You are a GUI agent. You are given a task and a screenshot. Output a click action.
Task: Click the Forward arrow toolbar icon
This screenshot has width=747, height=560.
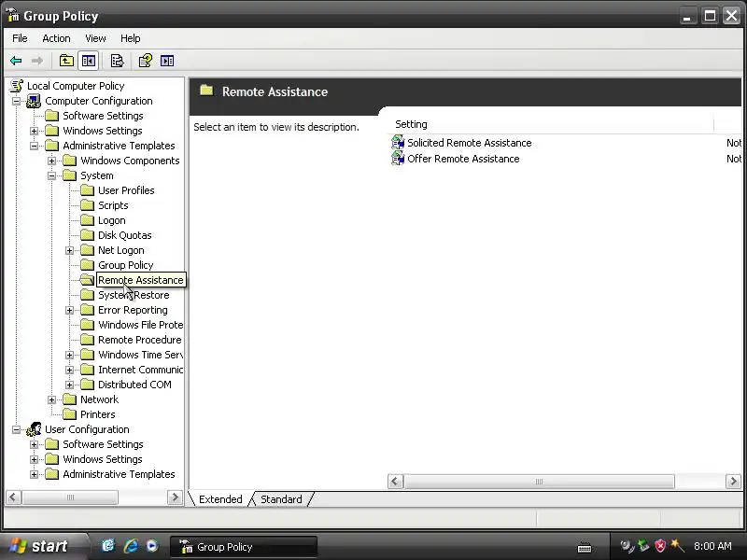coord(37,61)
